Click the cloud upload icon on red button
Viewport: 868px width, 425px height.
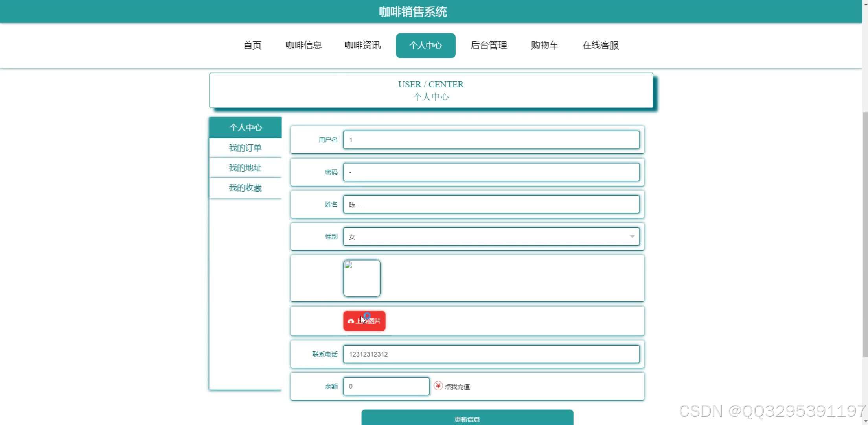click(351, 321)
